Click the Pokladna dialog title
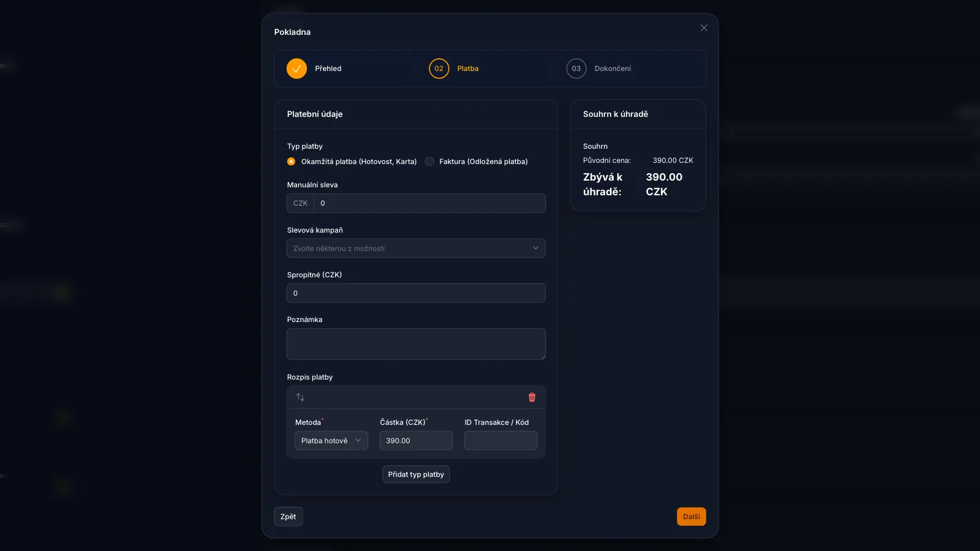 click(292, 32)
